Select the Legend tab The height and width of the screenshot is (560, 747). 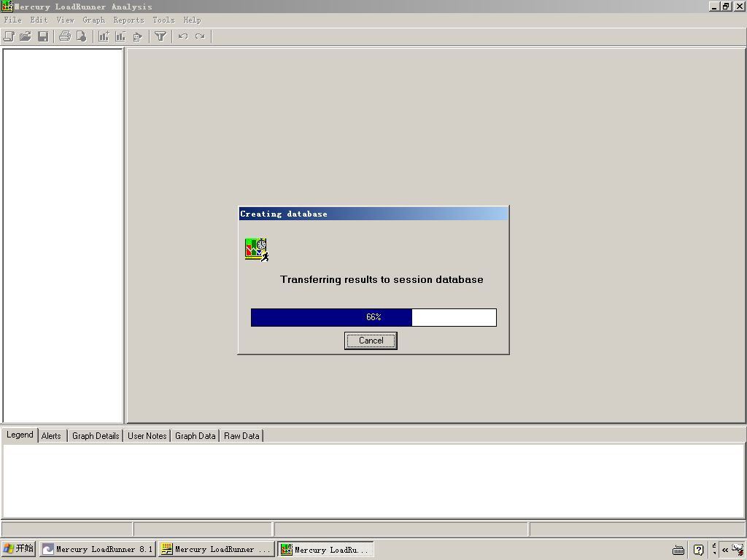20,435
